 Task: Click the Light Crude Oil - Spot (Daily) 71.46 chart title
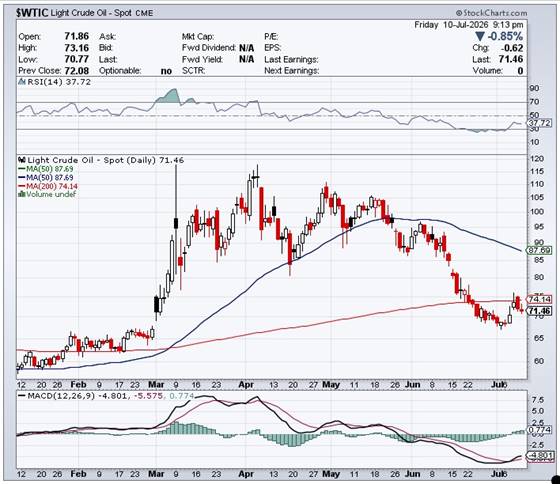tap(106, 160)
